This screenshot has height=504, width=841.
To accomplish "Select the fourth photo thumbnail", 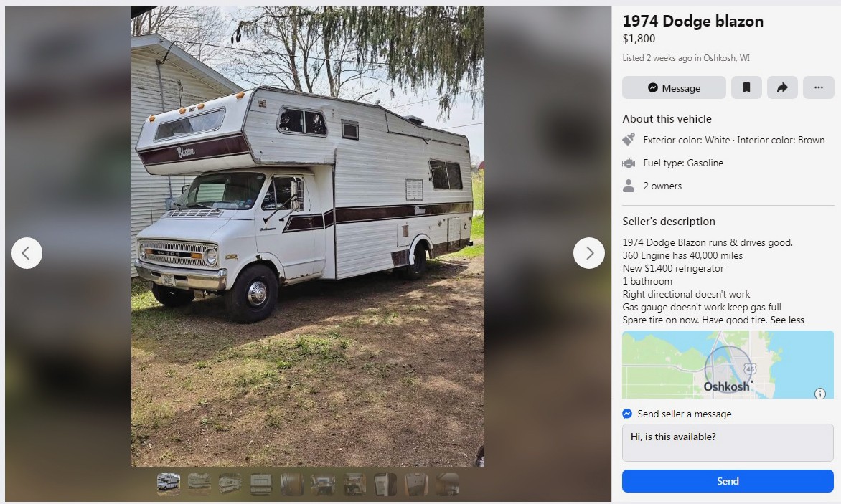I will [261, 484].
